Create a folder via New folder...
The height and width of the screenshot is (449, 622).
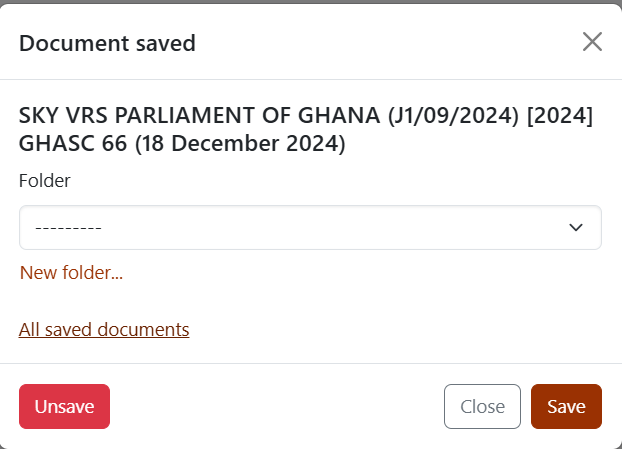pos(71,272)
